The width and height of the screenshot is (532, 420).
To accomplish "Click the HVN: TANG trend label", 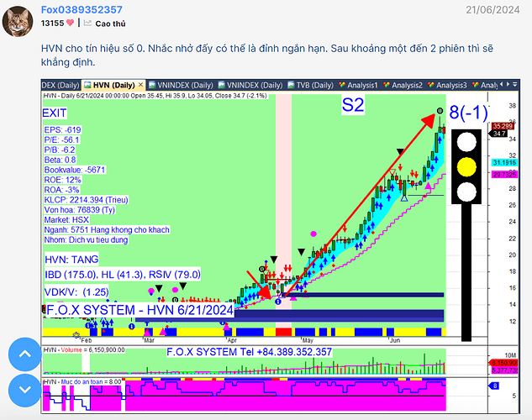I will (71, 260).
